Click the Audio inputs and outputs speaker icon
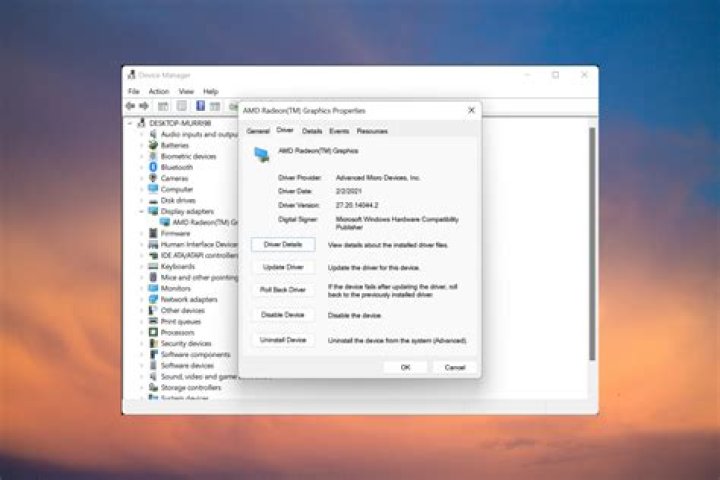Screen dimensions: 720x480 [153, 134]
